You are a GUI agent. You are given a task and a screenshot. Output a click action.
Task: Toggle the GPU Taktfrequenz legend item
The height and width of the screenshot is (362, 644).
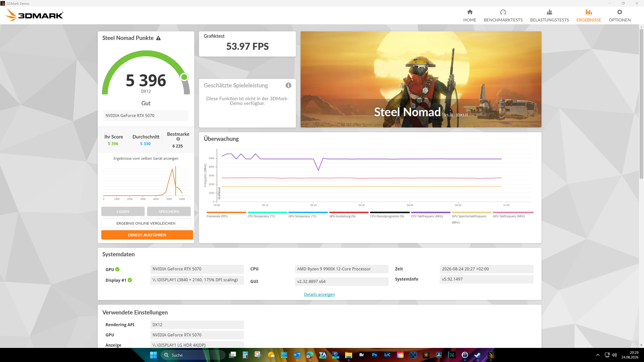513,215
